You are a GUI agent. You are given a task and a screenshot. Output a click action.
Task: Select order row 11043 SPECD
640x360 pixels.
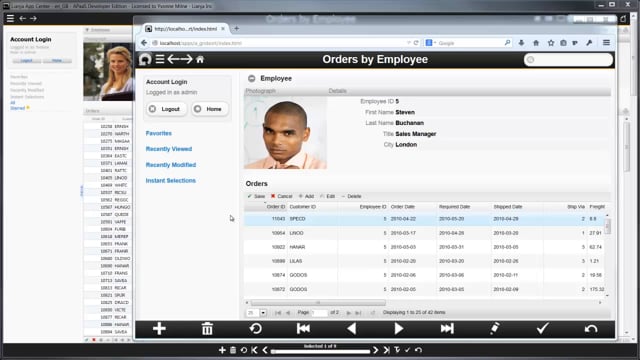(x=424, y=219)
